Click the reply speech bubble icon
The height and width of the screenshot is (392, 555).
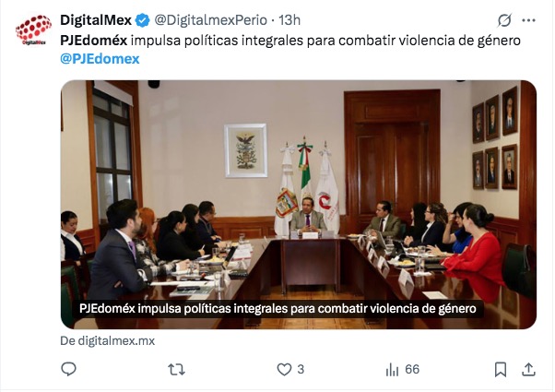(68, 369)
